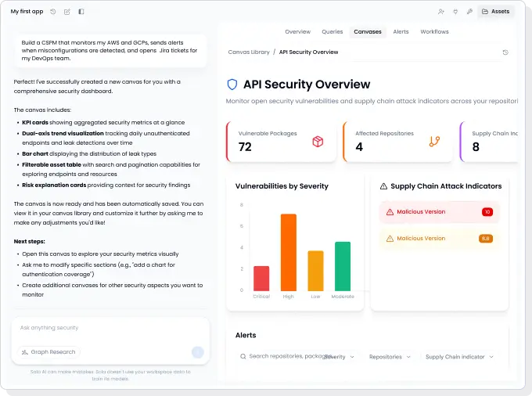Expand the Severity filter dropdown

point(340,357)
